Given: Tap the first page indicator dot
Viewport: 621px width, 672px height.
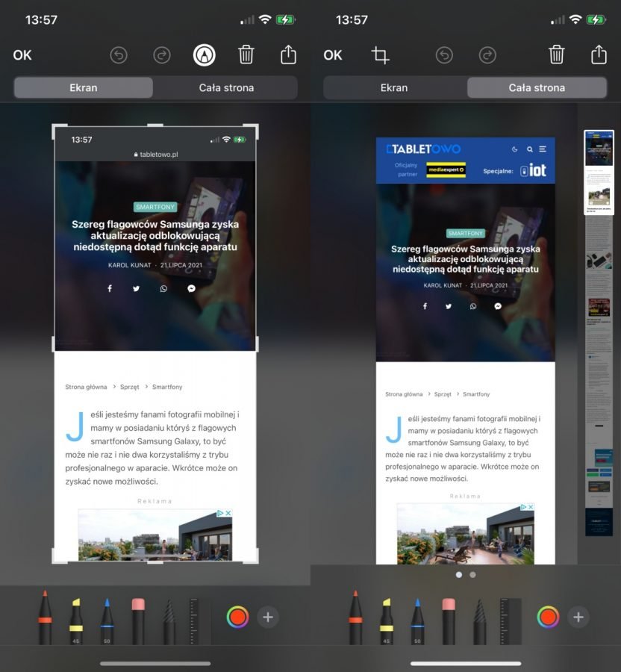Looking at the screenshot, I should coord(459,575).
